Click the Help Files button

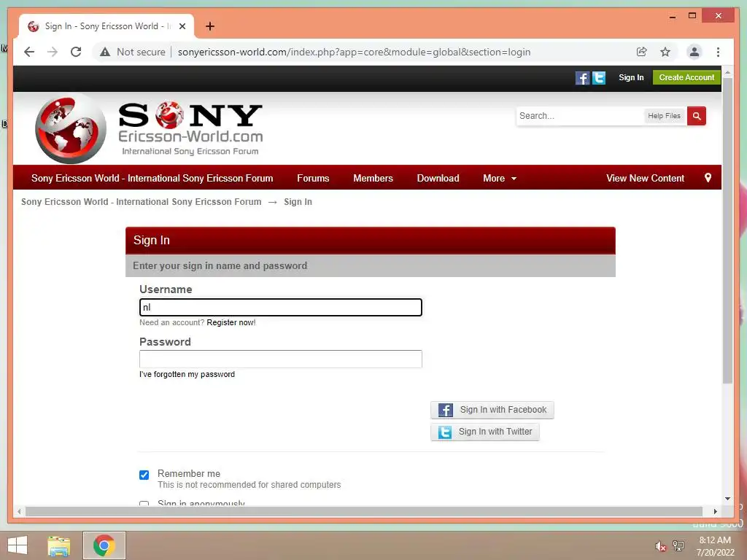664,116
